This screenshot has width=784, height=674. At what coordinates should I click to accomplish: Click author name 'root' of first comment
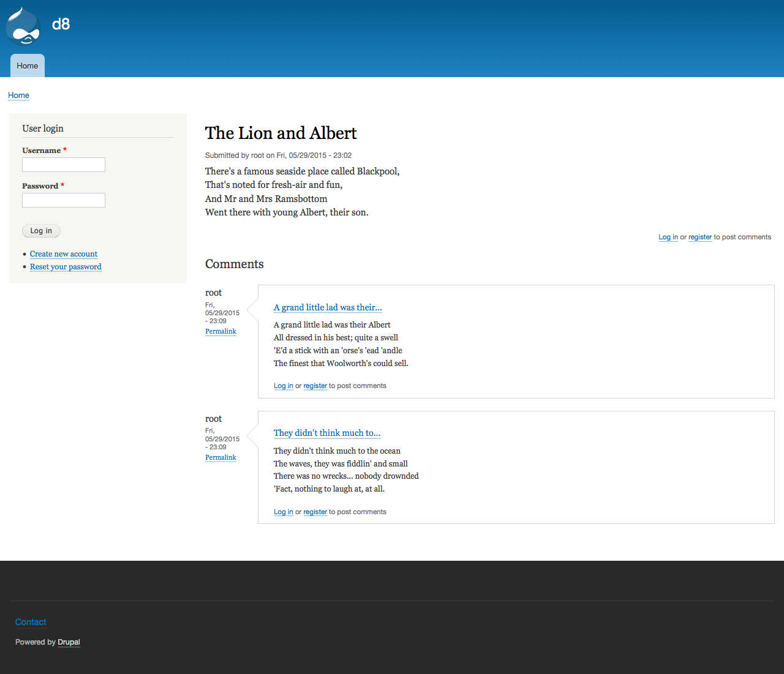[213, 293]
